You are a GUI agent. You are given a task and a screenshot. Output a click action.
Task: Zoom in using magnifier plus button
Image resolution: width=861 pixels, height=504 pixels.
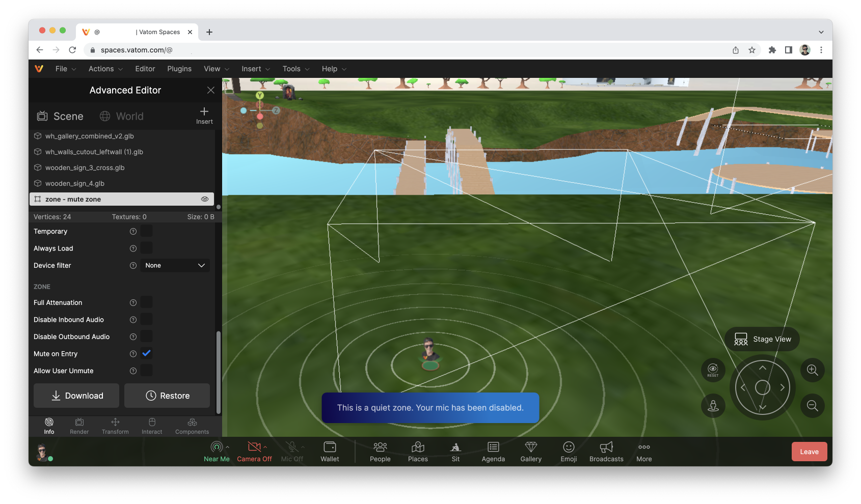click(813, 370)
